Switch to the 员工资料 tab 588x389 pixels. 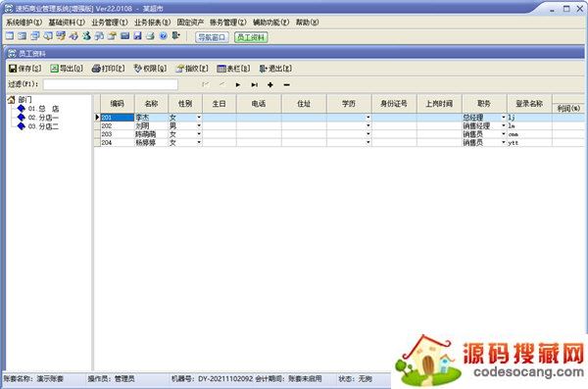251,37
